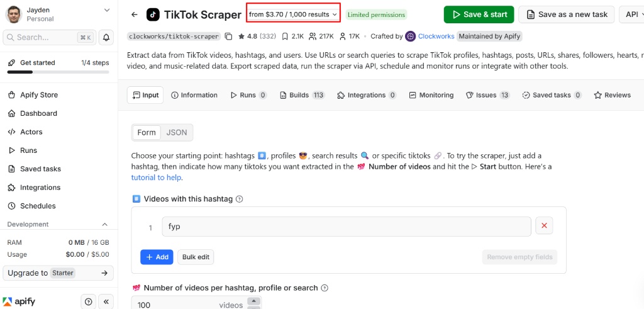The image size is (644, 309).
Task: Click Save & start button
Action: coord(479,14)
